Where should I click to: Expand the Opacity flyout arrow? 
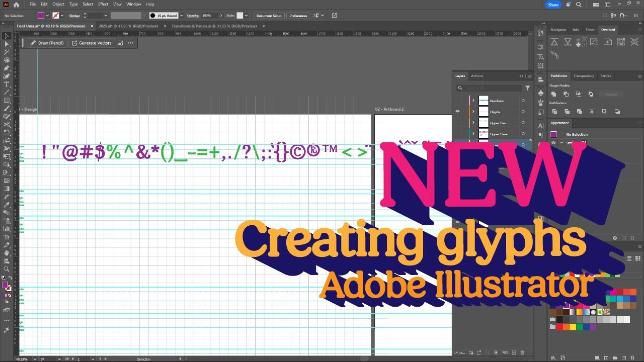220,16
